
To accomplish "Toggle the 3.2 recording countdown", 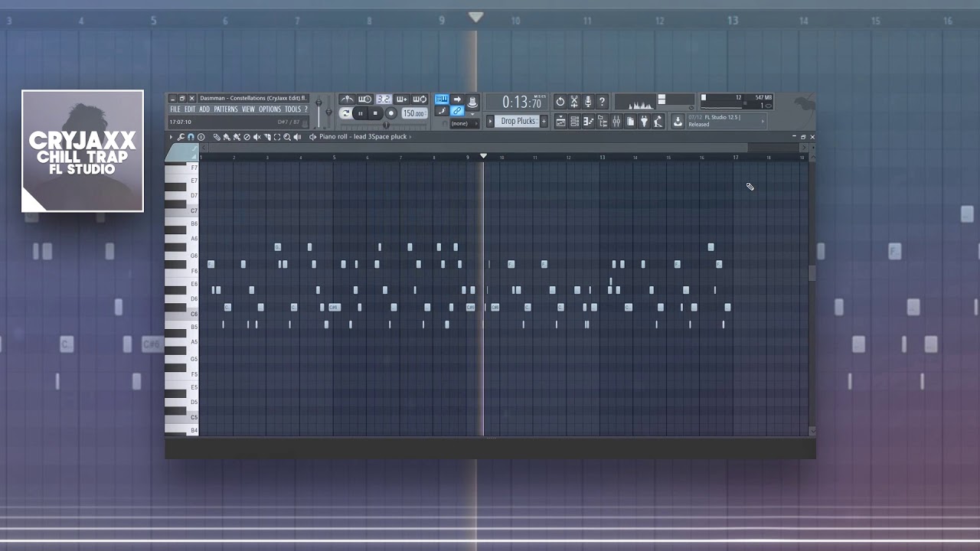I will 384,99.
